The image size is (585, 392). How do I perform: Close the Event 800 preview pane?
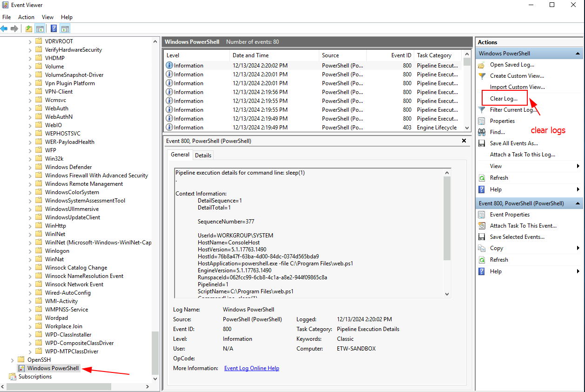point(464,141)
